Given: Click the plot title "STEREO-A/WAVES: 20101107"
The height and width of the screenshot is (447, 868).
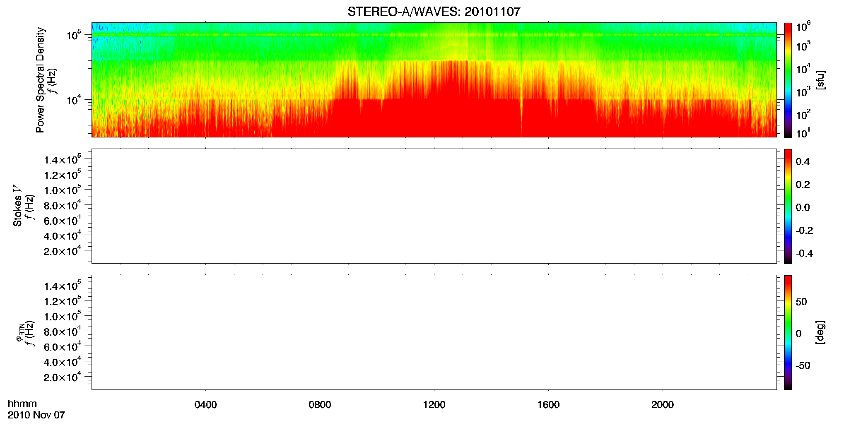Looking at the screenshot, I should 434,12.
